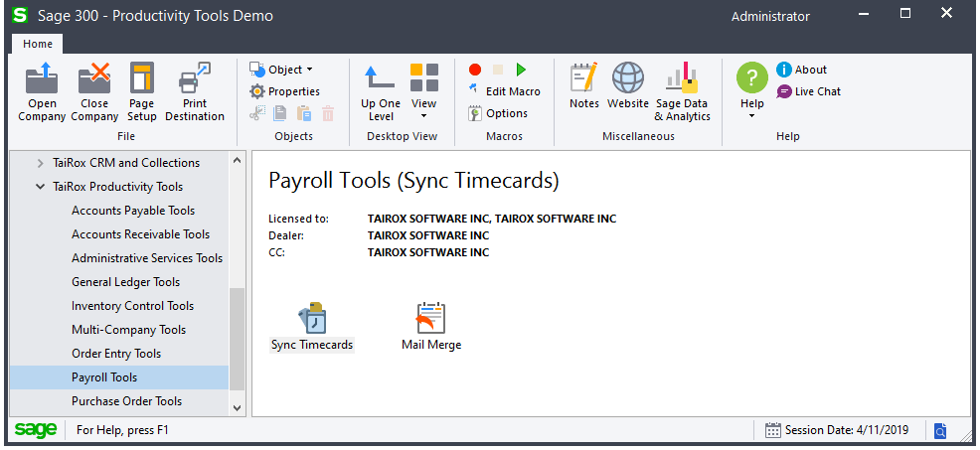Click the Administrator label
980x450 pixels.
click(x=770, y=16)
